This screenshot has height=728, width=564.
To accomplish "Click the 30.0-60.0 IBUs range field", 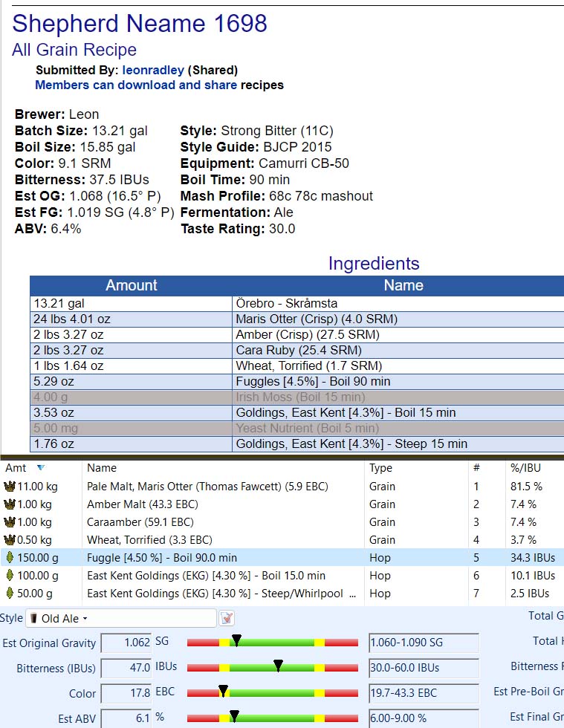I will click(424, 668).
